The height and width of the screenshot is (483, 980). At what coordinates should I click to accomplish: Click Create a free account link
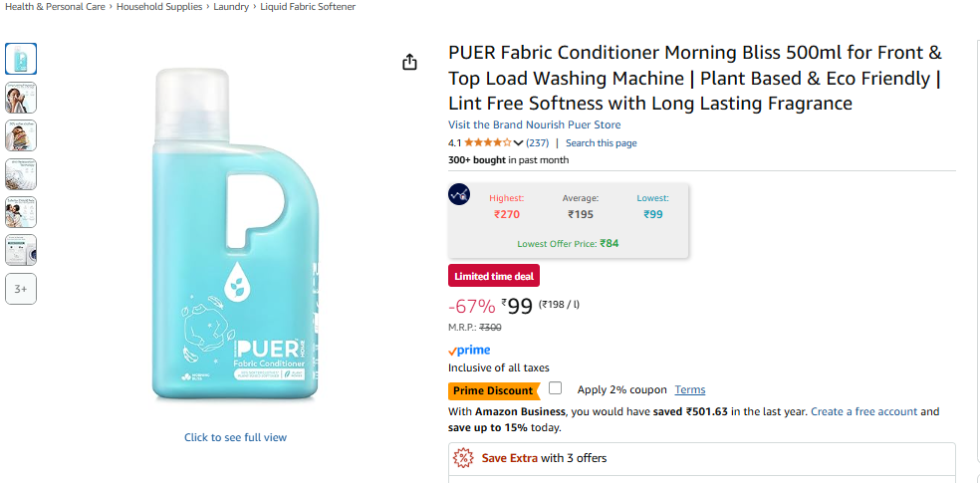point(863,412)
